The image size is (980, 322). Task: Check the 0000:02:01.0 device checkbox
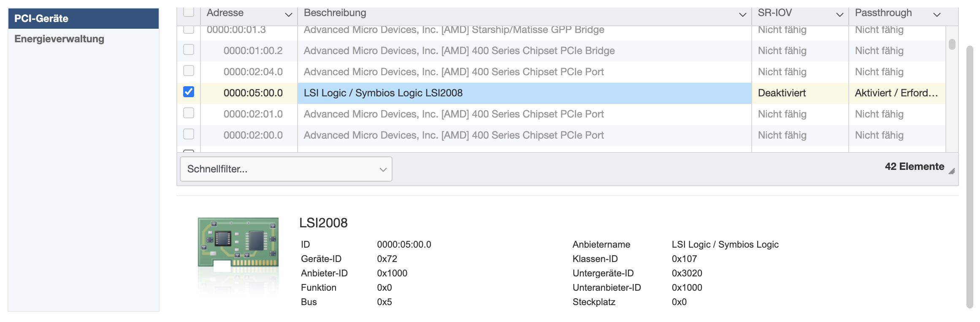point(189,113)
